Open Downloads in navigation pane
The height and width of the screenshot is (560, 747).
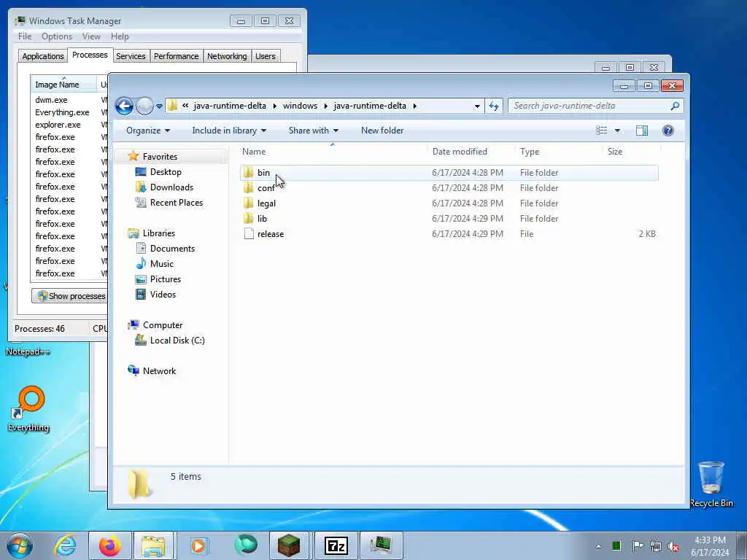[x=171, y=187]
